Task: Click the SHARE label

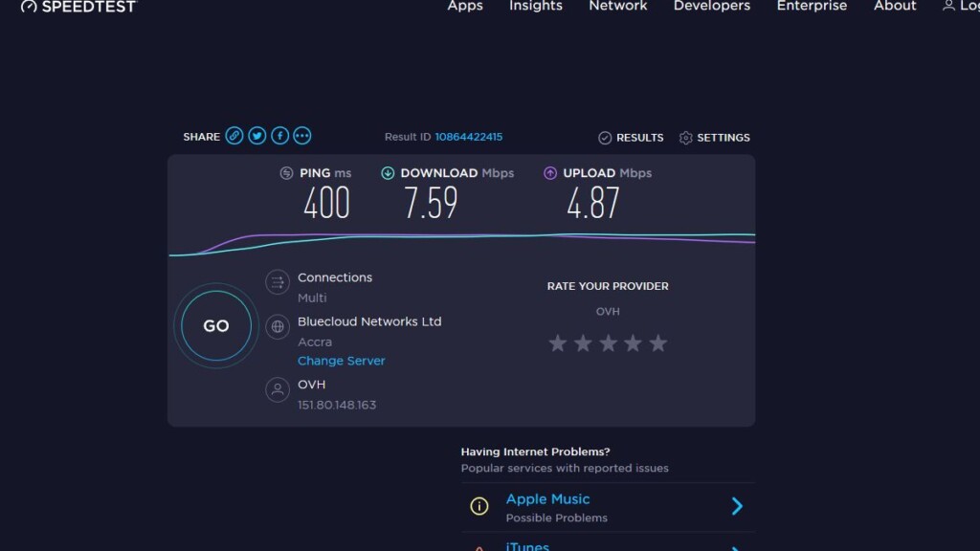Action: click(201, 137)
